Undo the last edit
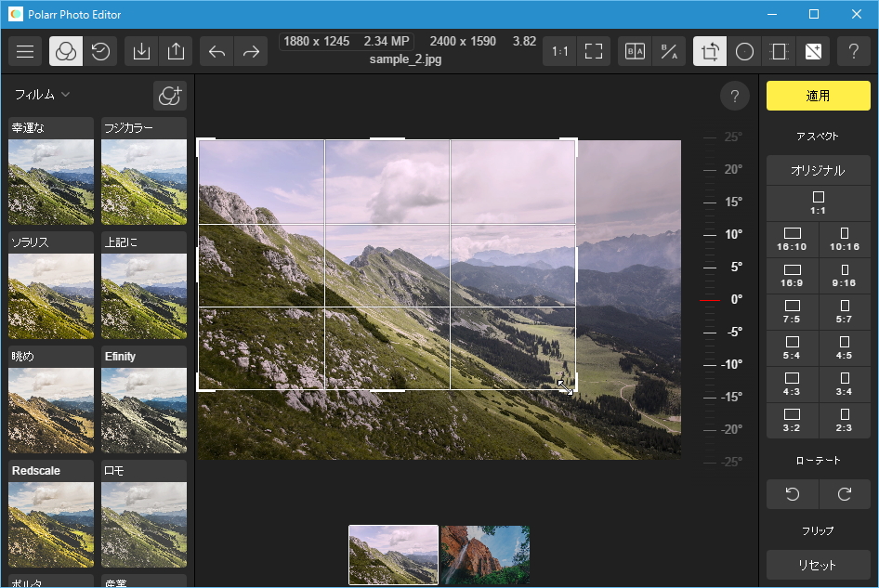The image size is (879, 588). 216,52
